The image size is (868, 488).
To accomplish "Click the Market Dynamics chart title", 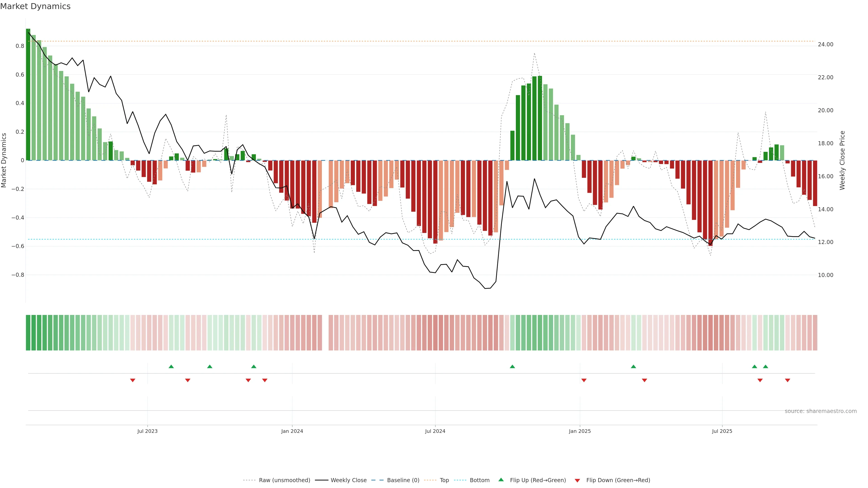I will [x=35, y=6].
